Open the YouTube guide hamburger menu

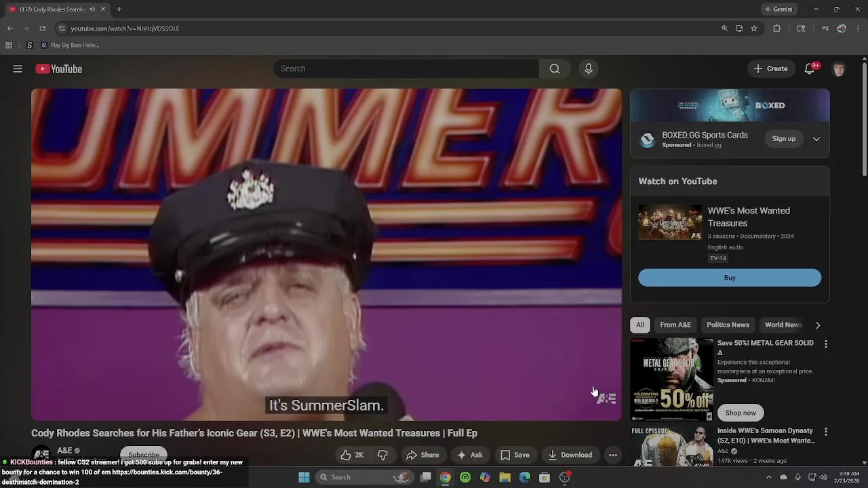[18, 68]
